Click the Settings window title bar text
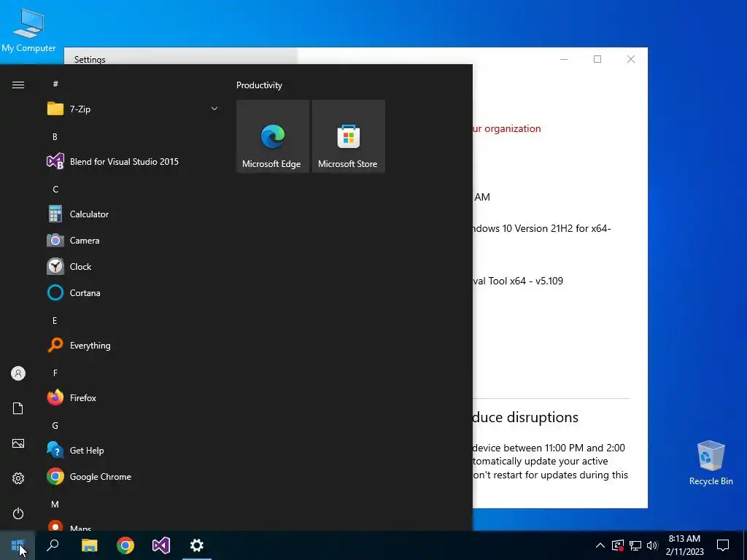This screenshot has width=747, height=560. coord(90,60)
